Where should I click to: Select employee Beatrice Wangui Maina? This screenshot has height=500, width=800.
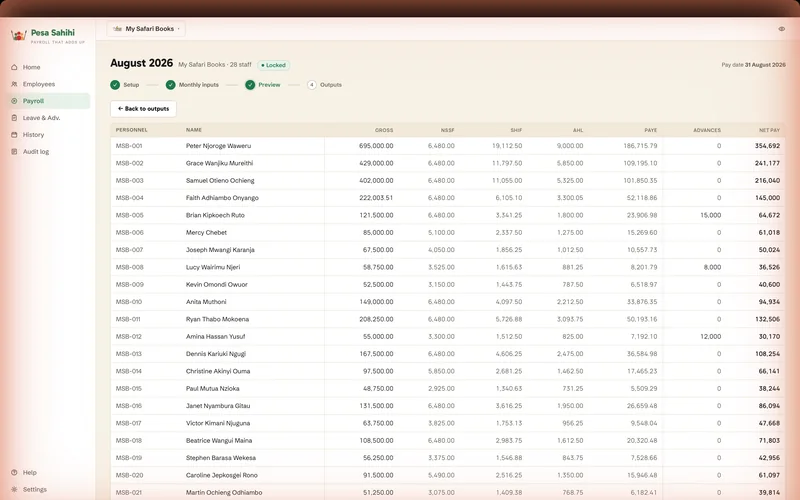(219, 441)
